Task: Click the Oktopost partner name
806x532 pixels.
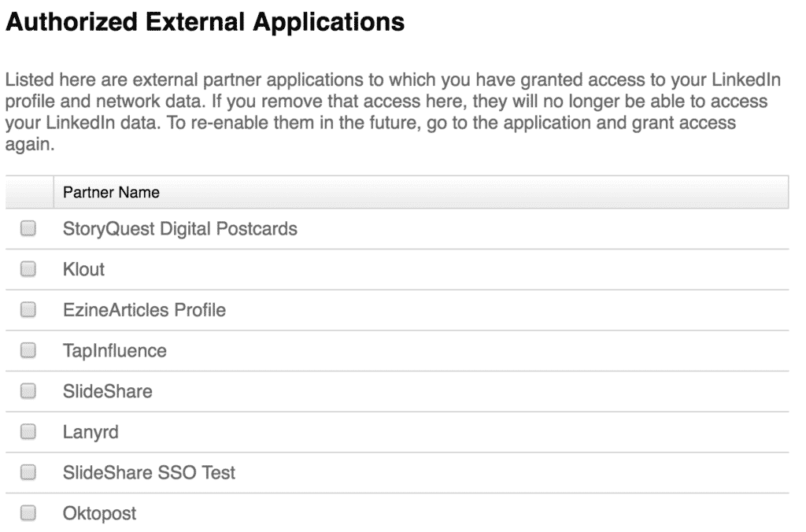Action: [x=98, y=512]
